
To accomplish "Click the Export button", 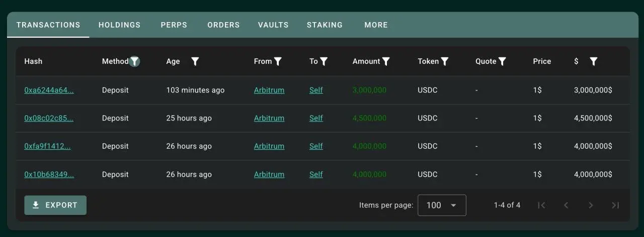I will (x=55, y=205).
